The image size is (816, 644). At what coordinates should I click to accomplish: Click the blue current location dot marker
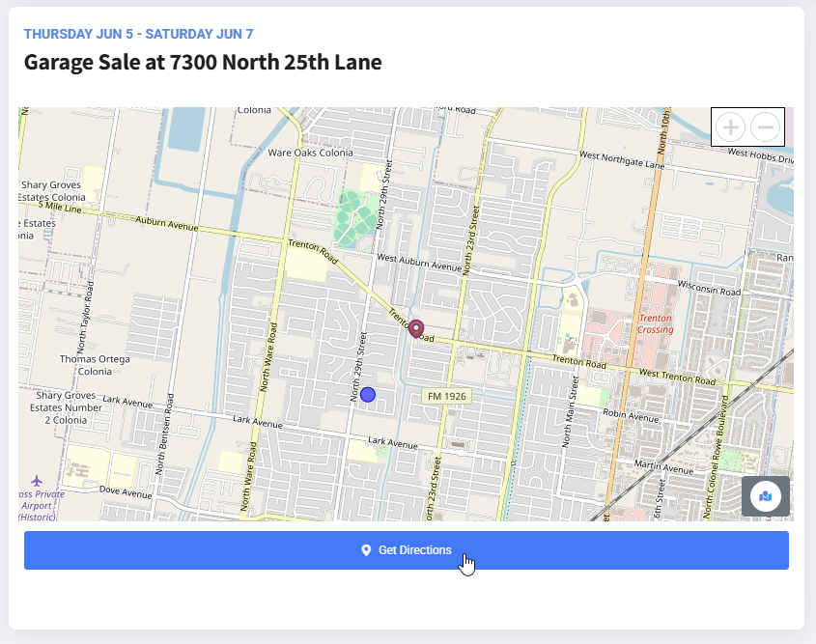[x=367, y=394]
